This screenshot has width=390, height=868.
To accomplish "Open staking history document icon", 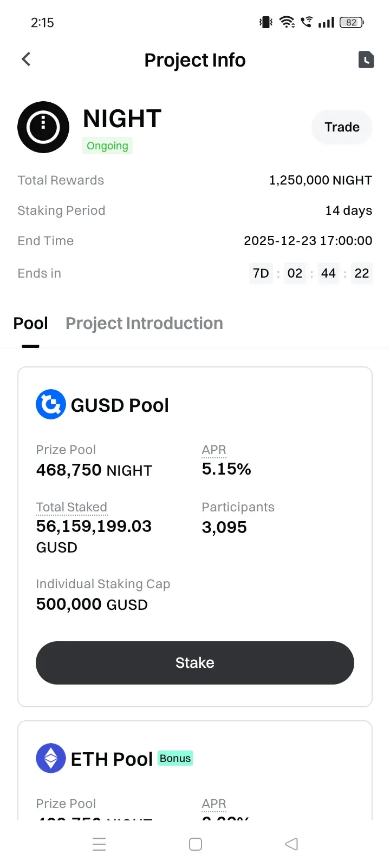I will click(x=366, y=60).
